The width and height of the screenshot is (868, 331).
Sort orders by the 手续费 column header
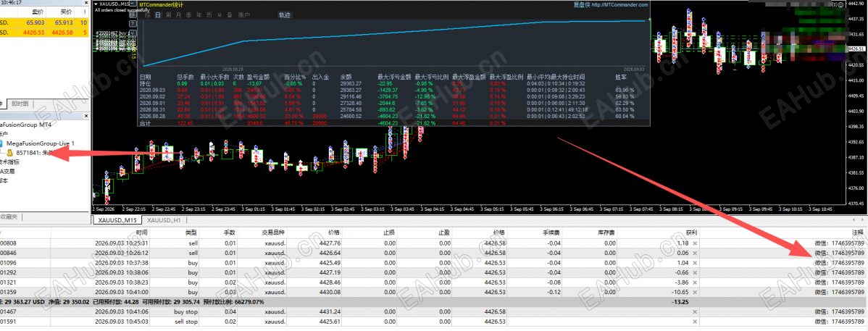(553, 233)
